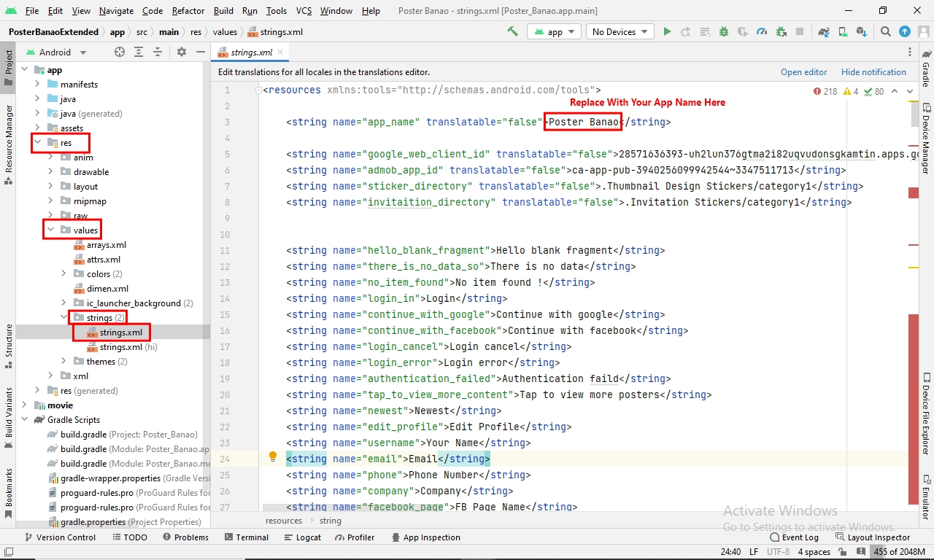Click the Make Project hammer icon
Viewport: 934px width, 560px height.
[x=512, y=31]
